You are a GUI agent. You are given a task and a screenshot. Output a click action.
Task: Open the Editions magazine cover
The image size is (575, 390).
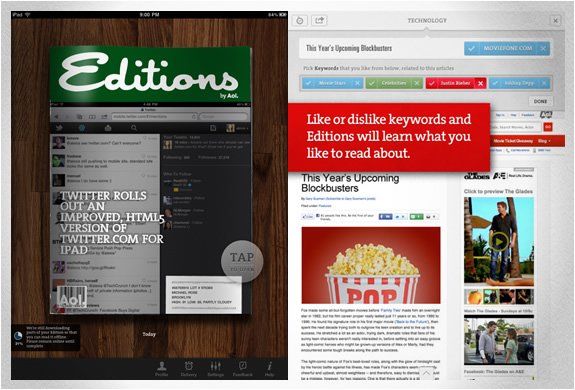pos(150,180)
